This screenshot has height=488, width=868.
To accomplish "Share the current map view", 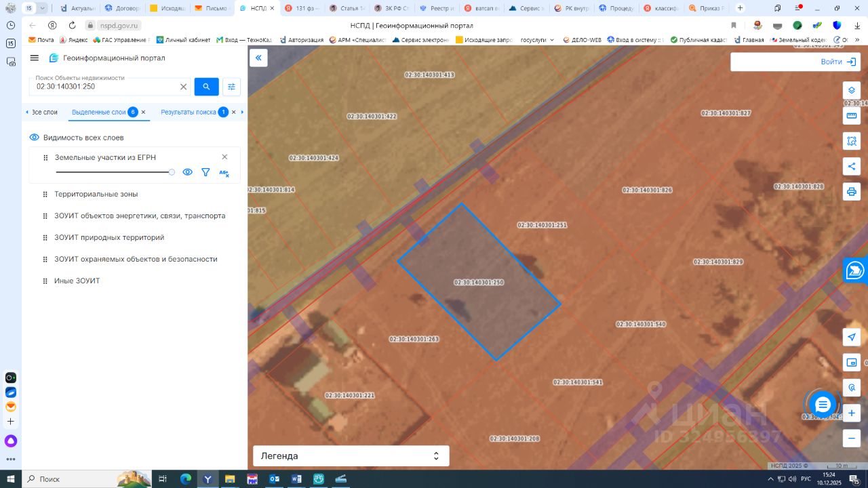I will tap(852, 166).
